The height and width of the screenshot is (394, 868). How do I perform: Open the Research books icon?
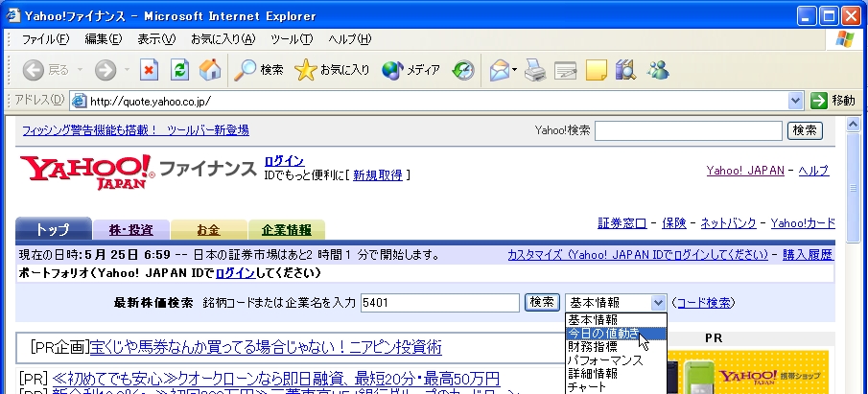pos(625,70)
